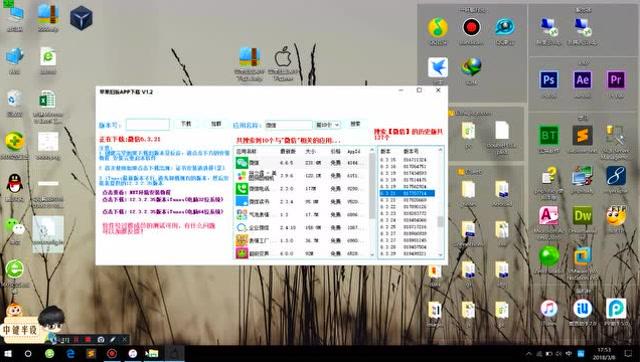This screenshot has height=362, width=640.
Task: Select the 6.3.24 version row
Action: (x=407, y=220)
